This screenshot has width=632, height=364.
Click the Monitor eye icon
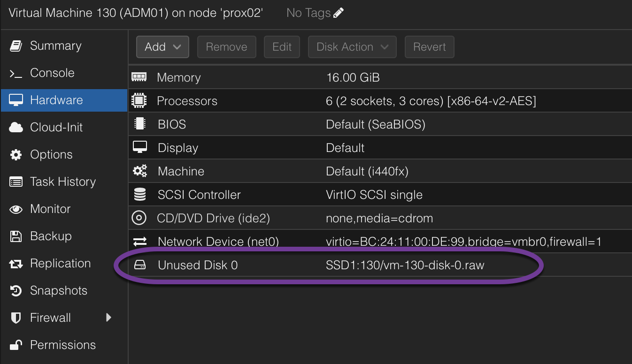pos(15,209)
